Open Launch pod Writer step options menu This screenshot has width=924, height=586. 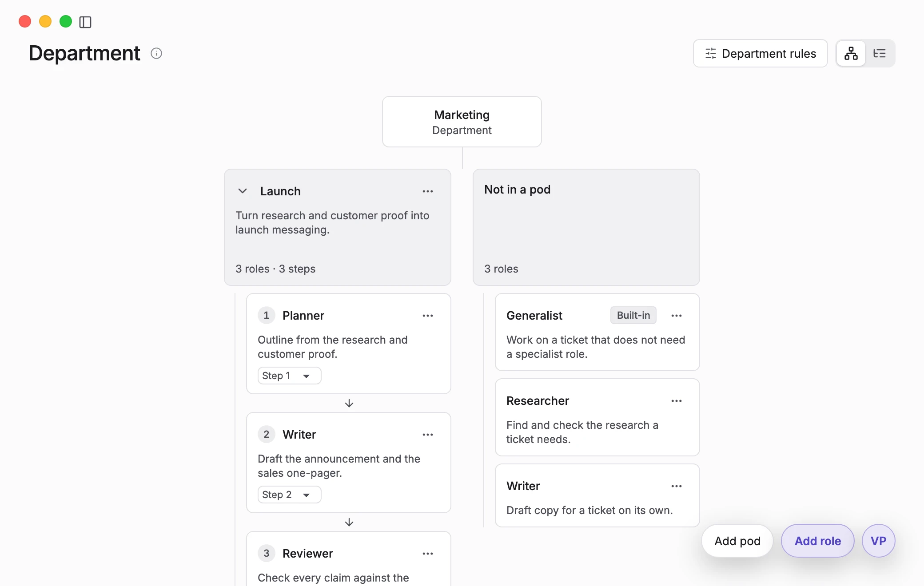[428, 435]
